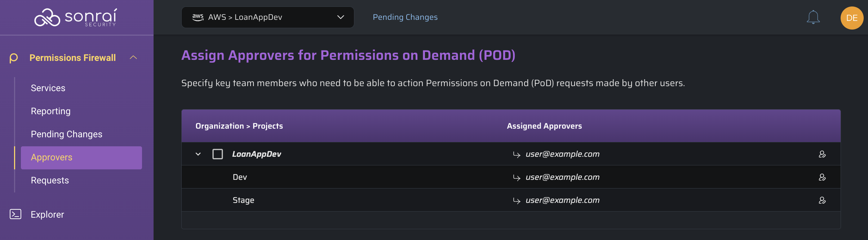This screenshot has width=868, height=240.
Task: Click the Sonrai Security logo
Action: (x=76, y=18)
